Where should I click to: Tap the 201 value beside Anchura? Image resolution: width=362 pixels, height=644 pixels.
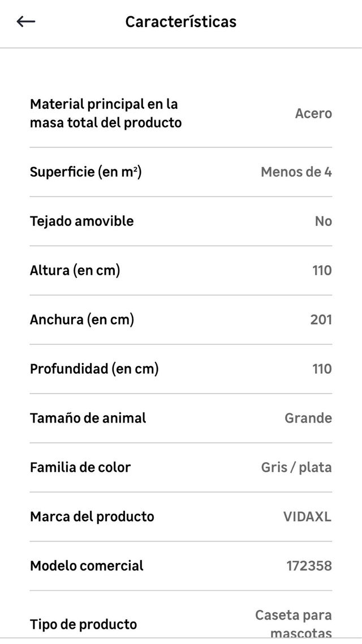[322, 319]
